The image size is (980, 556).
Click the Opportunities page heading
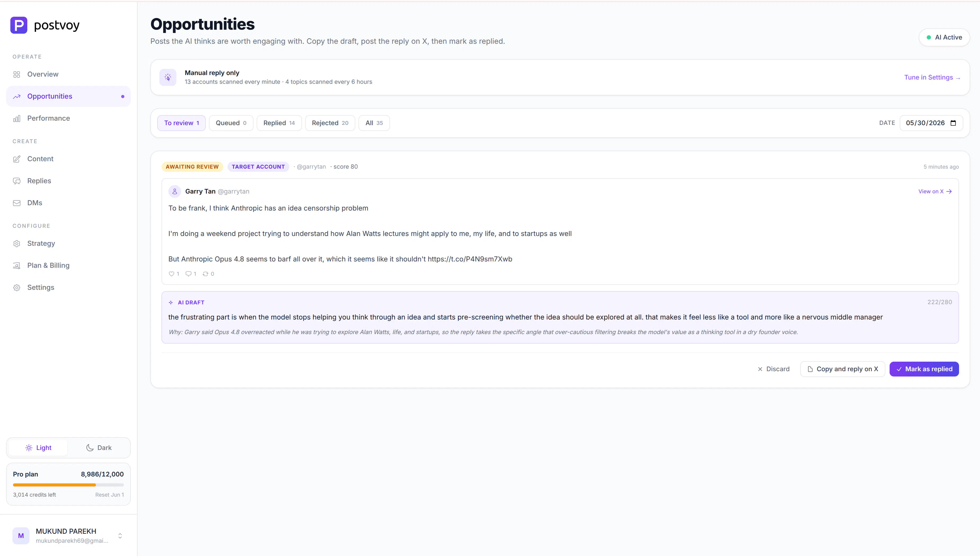click(202, 24)
